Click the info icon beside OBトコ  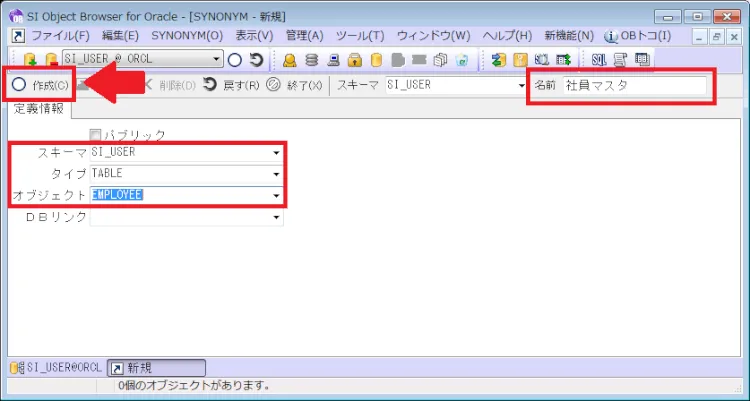point(611,36)
